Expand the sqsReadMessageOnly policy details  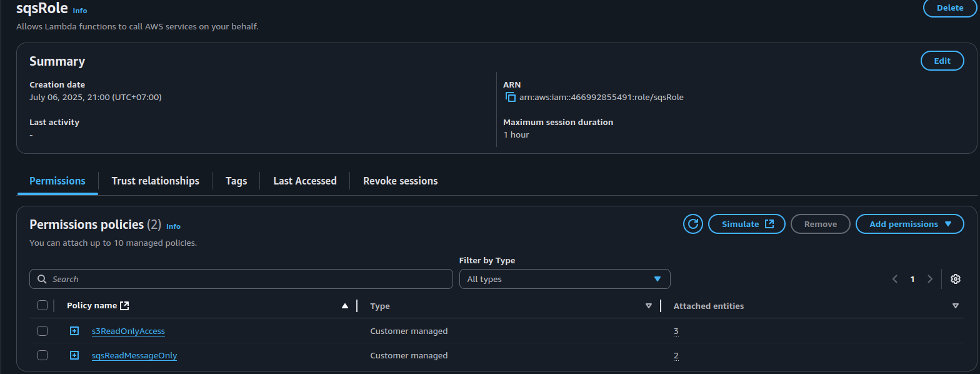[x=74, y=355]
